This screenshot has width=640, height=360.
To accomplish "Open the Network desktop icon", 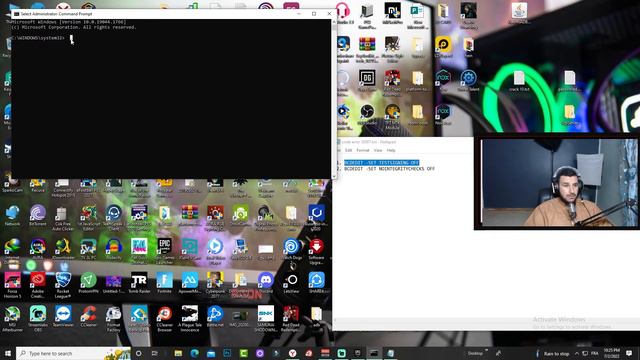I will (12, 216).
